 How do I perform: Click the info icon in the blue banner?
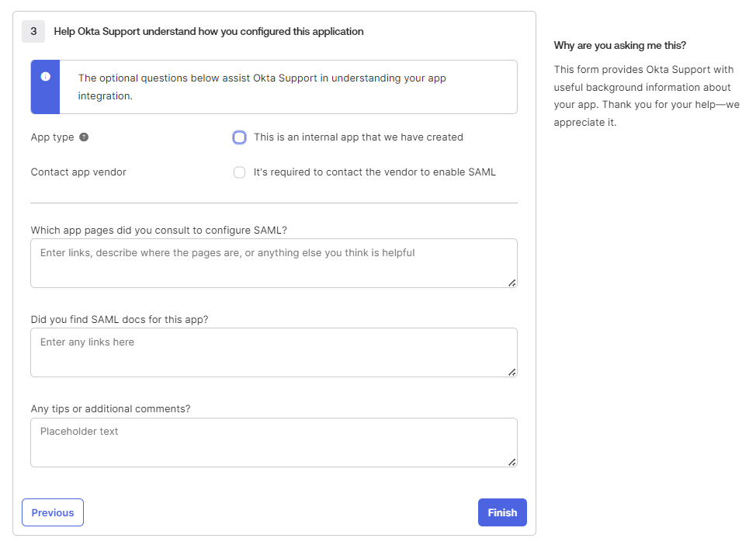(46, 77)
